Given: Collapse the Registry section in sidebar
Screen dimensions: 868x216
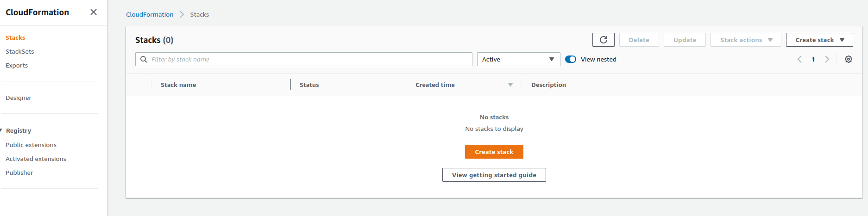Looking at the screenshot, I should 2,130.
